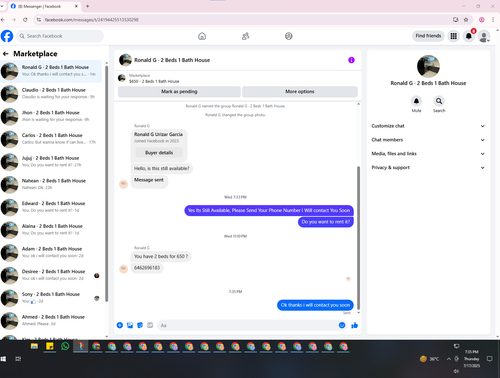Search within the conversation using Search icon

[x=439, y=101]
